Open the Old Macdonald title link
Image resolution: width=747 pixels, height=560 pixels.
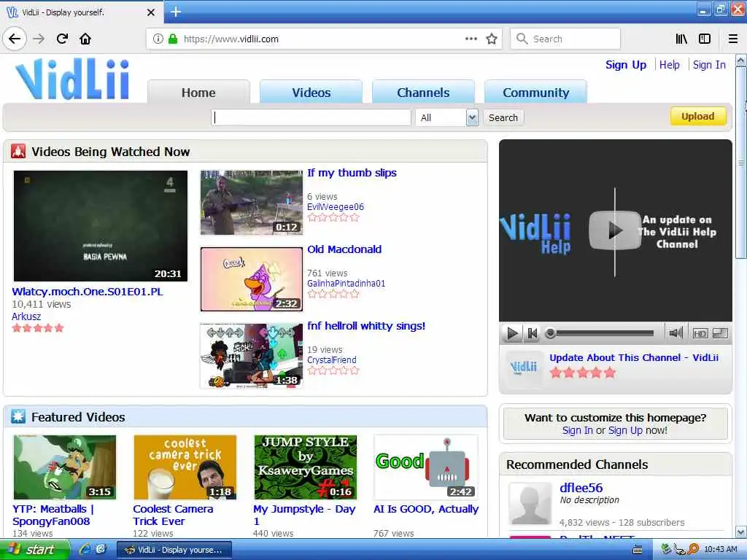coord(344,249)
